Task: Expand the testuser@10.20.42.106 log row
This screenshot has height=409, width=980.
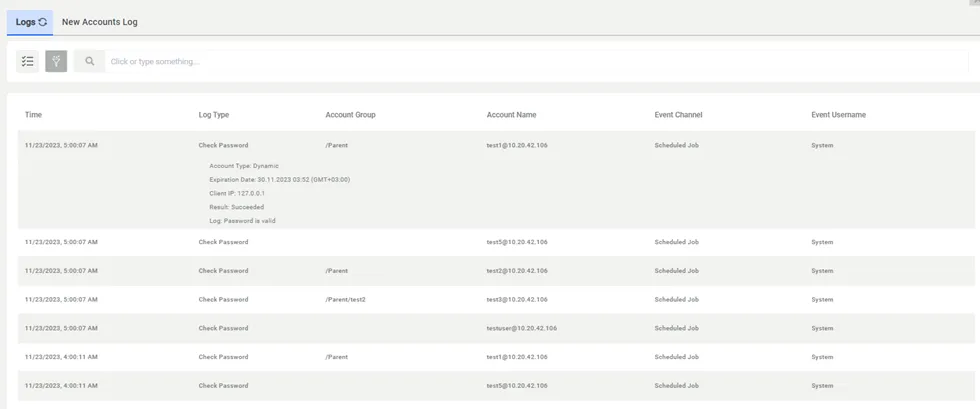Action: click(496, 328)
